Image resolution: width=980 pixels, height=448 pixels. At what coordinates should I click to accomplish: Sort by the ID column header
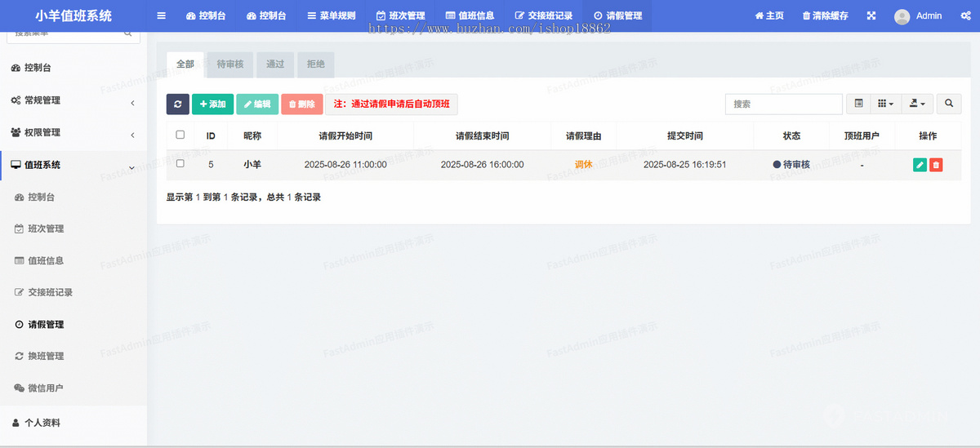point(211,135)
